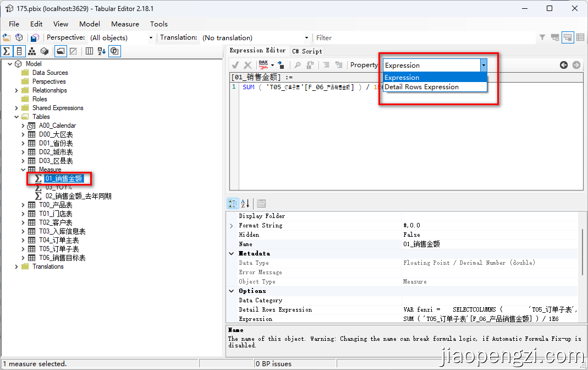Screen dimensions: 588x370
Task: Expand the Relationships folder
Action: tap(17, 90)
